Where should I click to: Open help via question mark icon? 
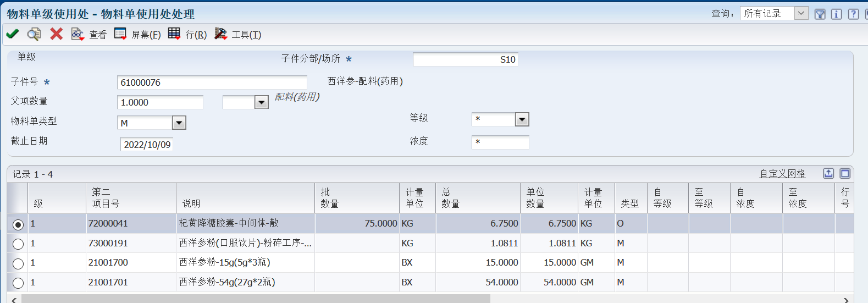click(853, 14)
